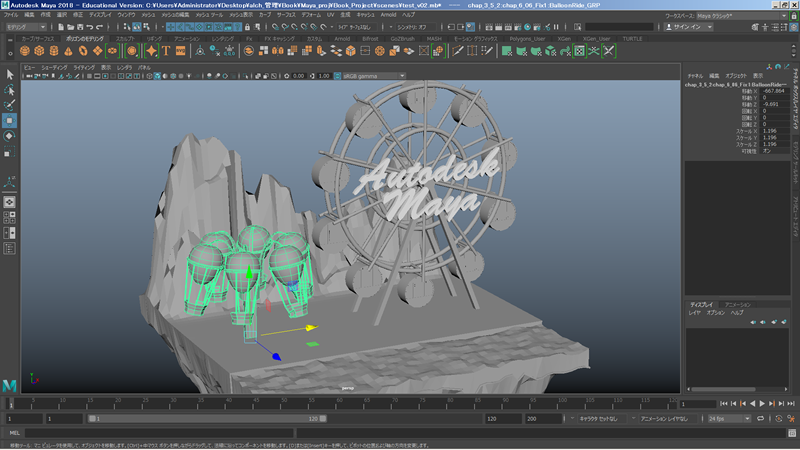
Task: Activate the Move tool in toolbox
Action: click(9, 120)
